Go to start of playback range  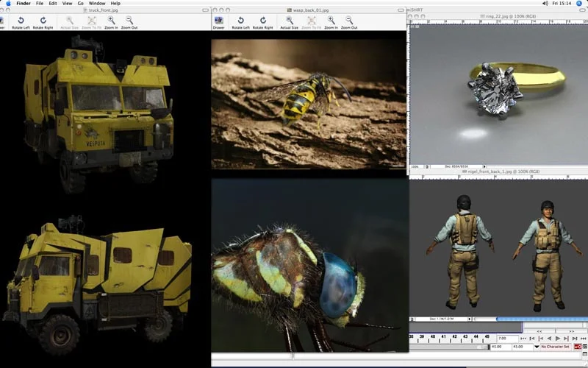tap(523, 339)
